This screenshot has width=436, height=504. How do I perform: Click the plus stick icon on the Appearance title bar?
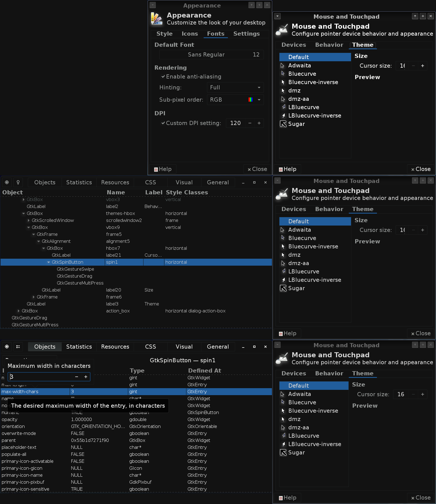[x=259, y=5]
